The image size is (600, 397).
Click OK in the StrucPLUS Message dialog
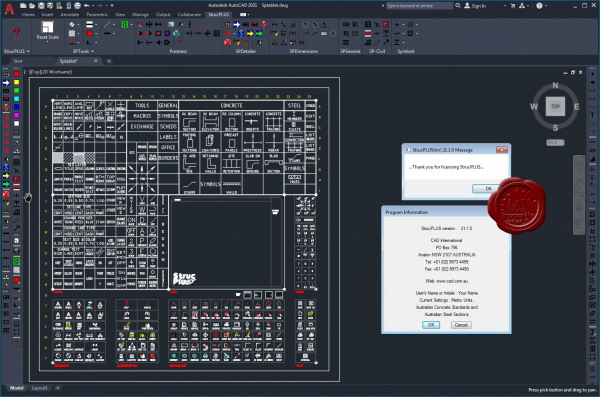point(488,188)
